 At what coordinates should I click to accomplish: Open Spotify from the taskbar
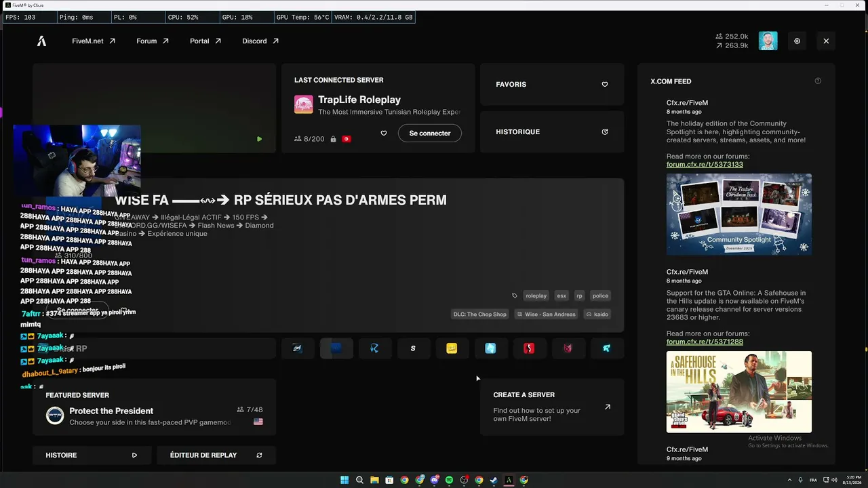pos(449,480)
